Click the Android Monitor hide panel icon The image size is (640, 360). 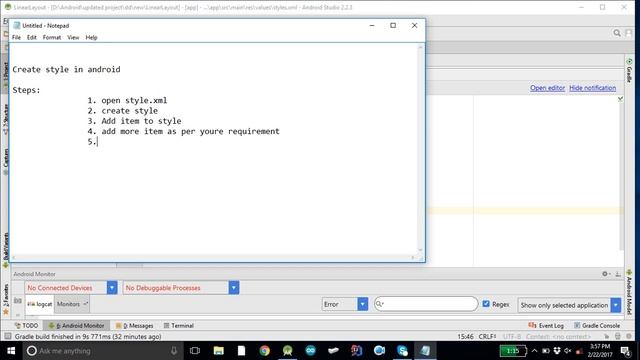coord(618,274)
